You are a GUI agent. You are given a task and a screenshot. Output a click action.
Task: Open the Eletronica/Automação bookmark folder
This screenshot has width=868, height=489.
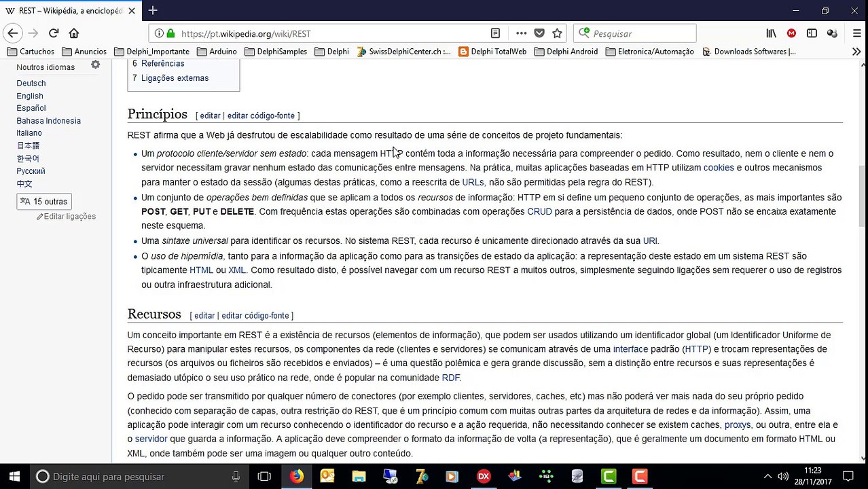point(650,52)
